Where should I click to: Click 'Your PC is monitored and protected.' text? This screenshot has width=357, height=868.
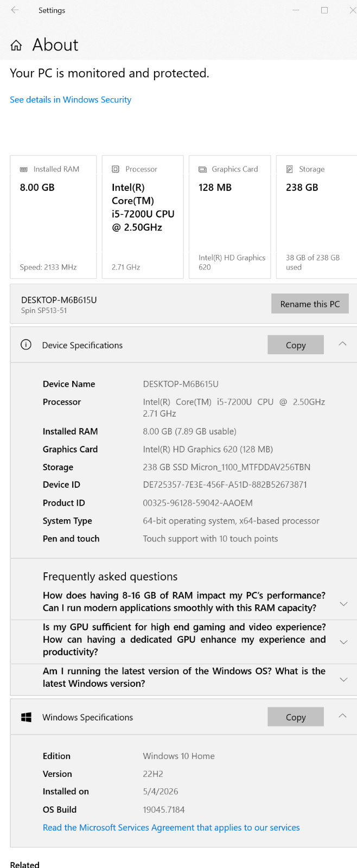[110, 73]
